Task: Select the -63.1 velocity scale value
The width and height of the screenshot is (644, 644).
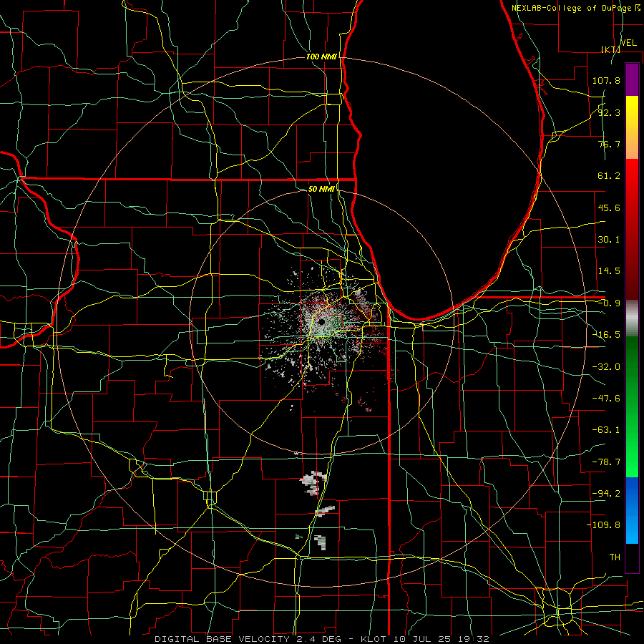Action: tap(606, 430)
